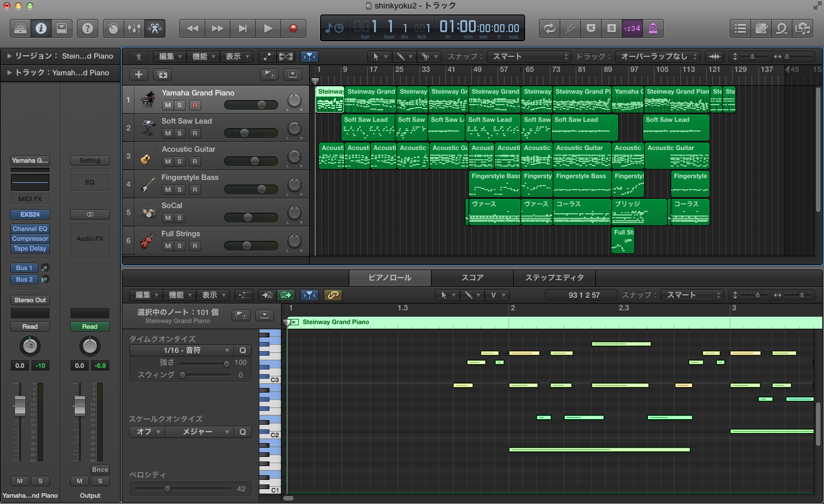
Task: Record-enable the Acoustic Guitar track
Action: (195, 161)
